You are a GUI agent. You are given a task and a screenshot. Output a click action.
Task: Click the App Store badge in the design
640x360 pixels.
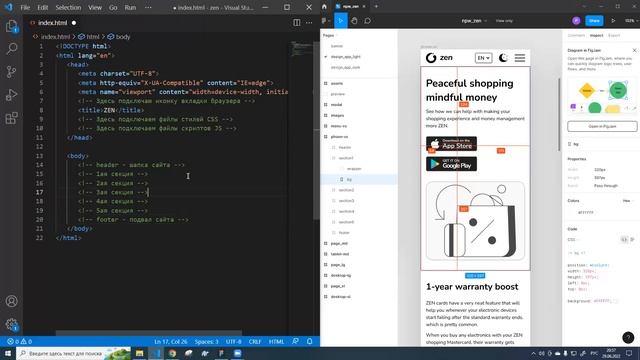pyautogui.click(x=451, y=144)
